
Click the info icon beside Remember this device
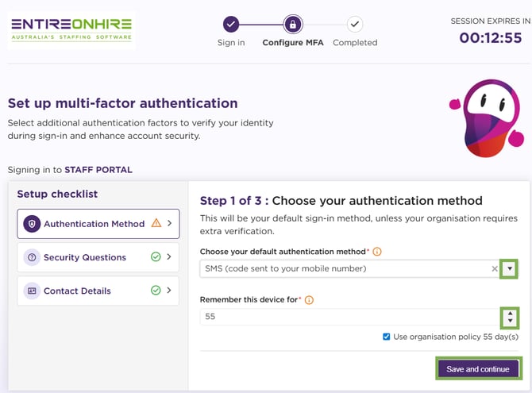(x=309, y=300)
